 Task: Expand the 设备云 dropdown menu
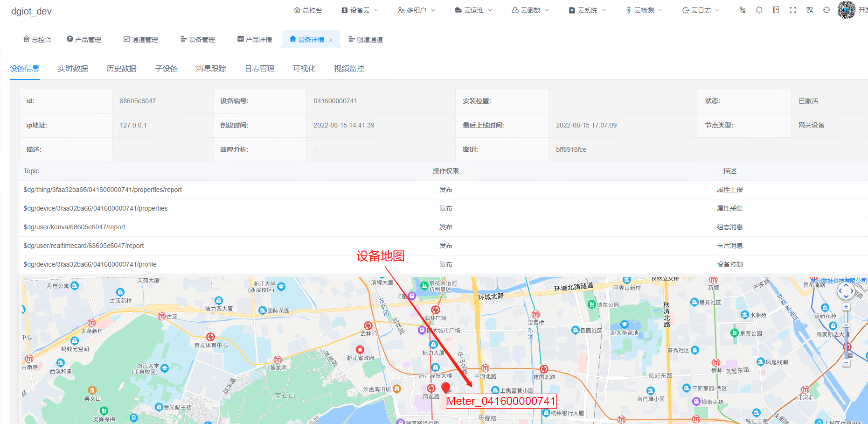click(x=360, y=10)
